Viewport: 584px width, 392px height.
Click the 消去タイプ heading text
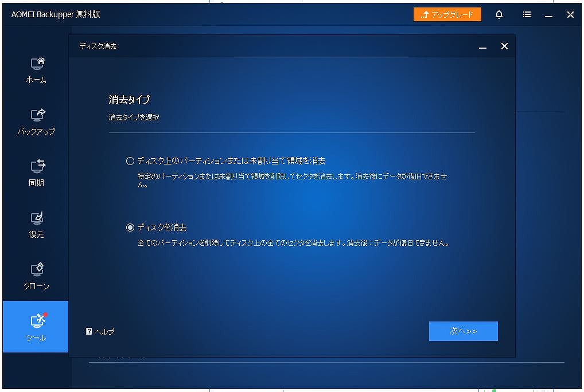(129, 99)
